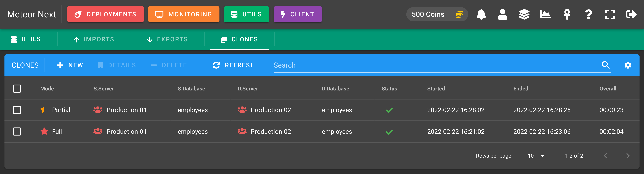This screenshot has width=644, height=174.
Task: Open the notifications bell
Action: coord(481,14)
